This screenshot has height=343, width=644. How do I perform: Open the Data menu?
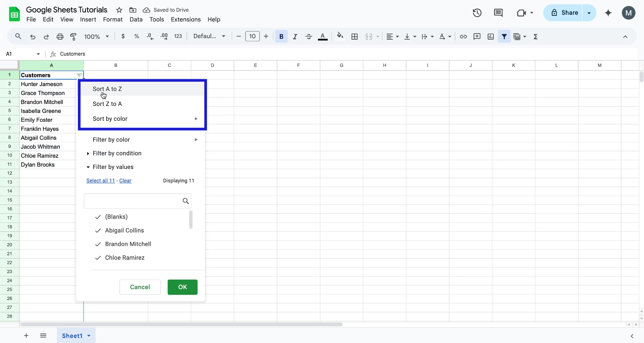136,19
